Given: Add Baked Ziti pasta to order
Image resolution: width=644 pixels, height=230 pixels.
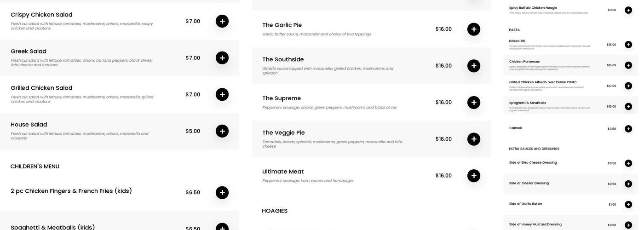Looking at the screenshot, I should click(628, 45).
